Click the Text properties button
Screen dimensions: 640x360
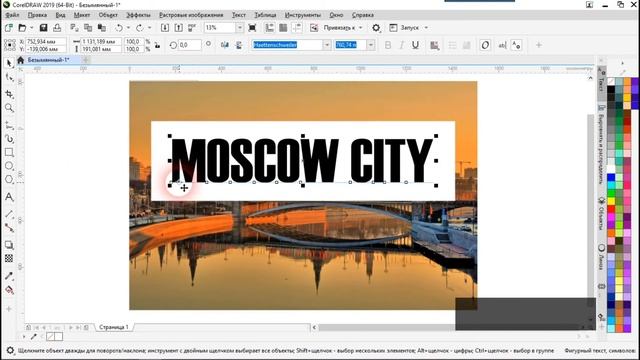[516, 45]
